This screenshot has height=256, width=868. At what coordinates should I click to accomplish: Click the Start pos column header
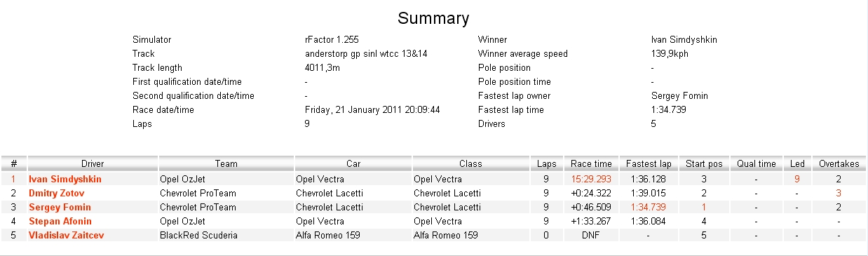(x=704, y=163)
